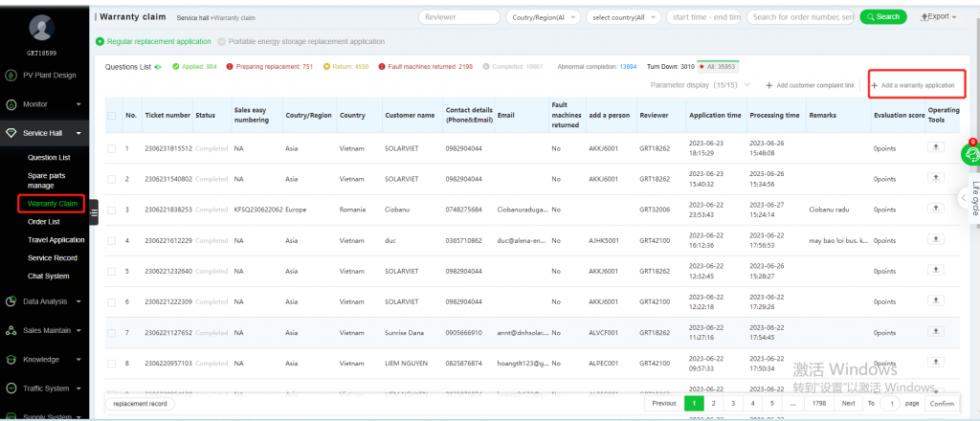Expand the Monitor menu
980x421 pixels.
coord(78,105)
